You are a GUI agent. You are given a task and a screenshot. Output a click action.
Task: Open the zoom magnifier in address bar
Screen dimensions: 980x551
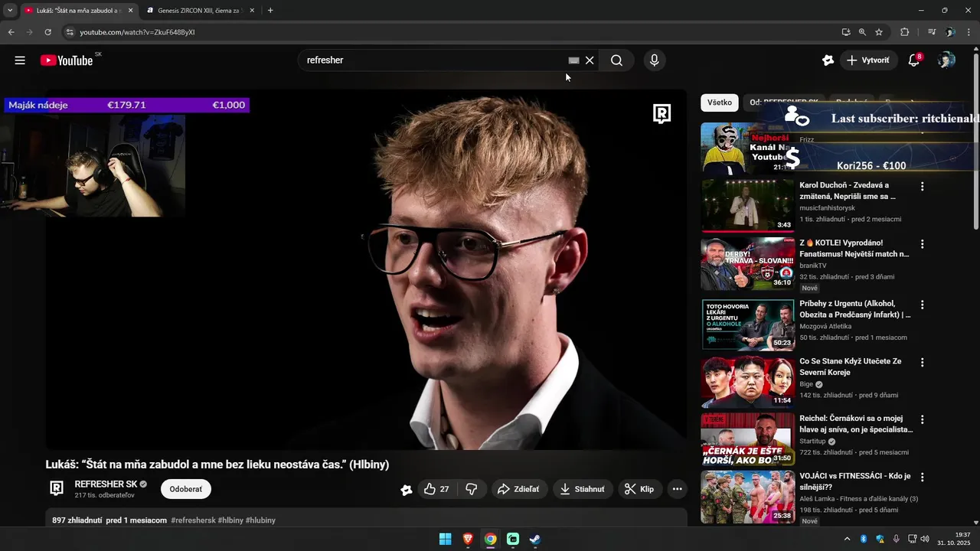[862, 32]
